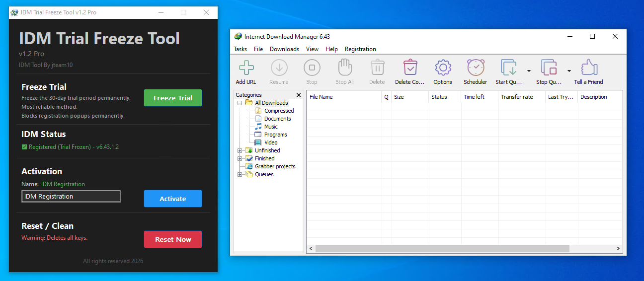The image size is (644, 281).
Task: Sort by the Last Try column header
Action: (562, 97)
